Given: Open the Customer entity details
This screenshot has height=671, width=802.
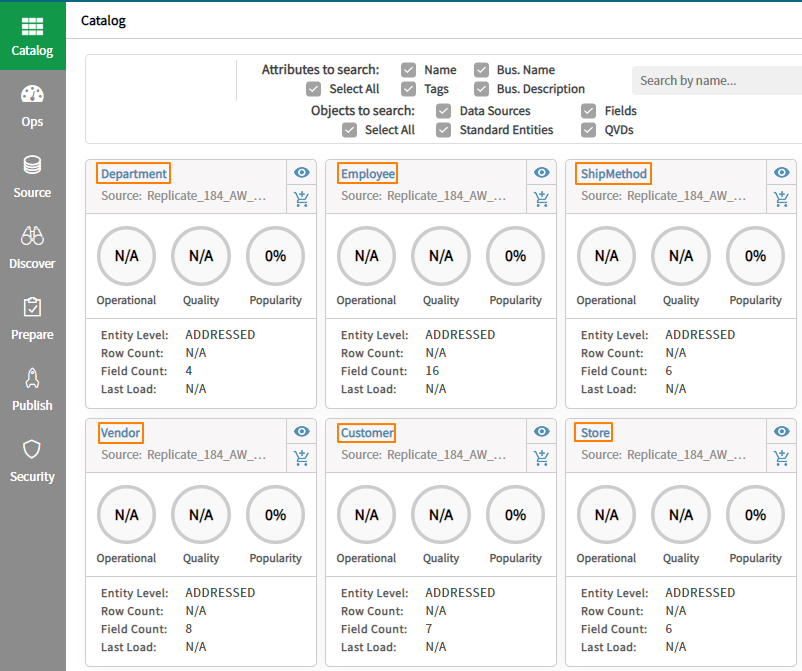Looking at the screenshot, I should tap(366, 432).
